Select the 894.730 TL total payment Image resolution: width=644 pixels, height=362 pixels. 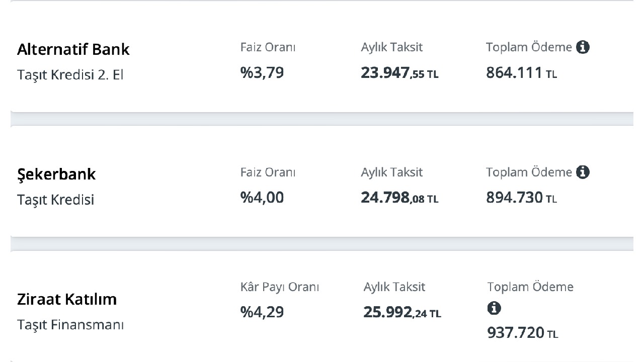(521, 198)
